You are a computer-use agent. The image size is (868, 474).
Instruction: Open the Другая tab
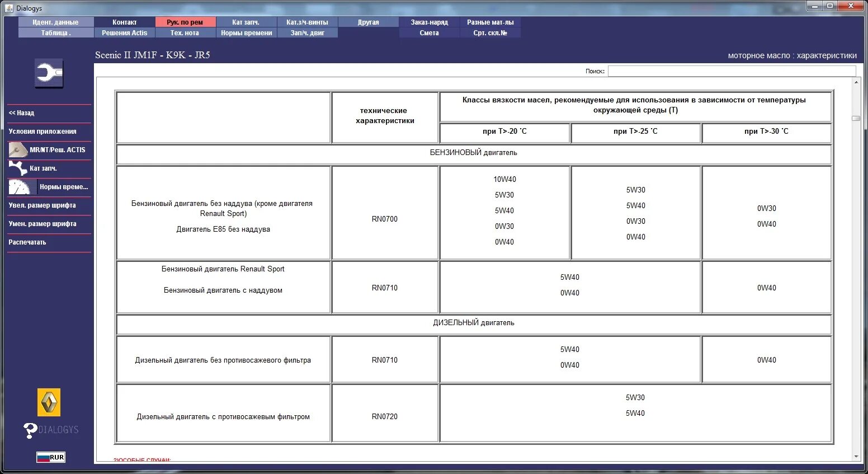[x=368, y=22]
